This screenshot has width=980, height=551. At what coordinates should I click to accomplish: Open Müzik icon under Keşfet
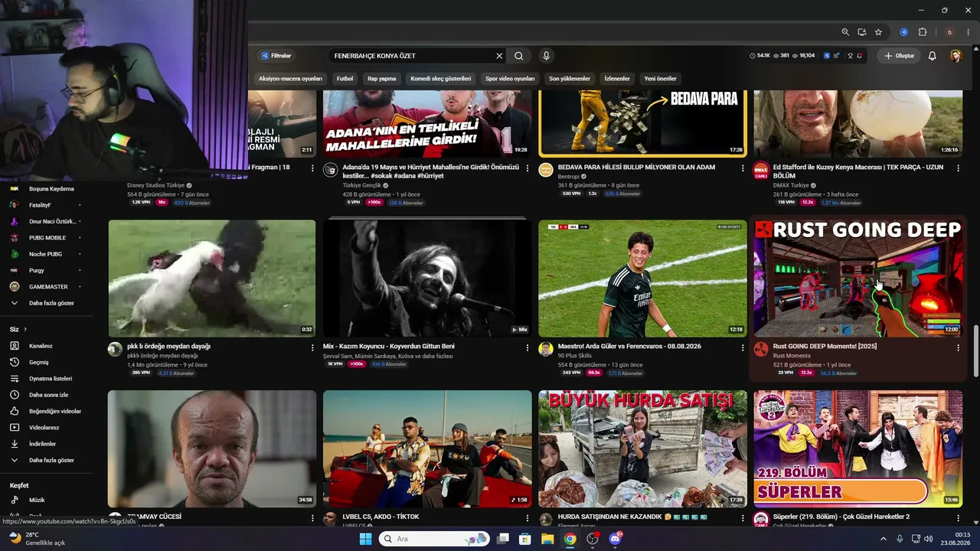tap(14, 500)
